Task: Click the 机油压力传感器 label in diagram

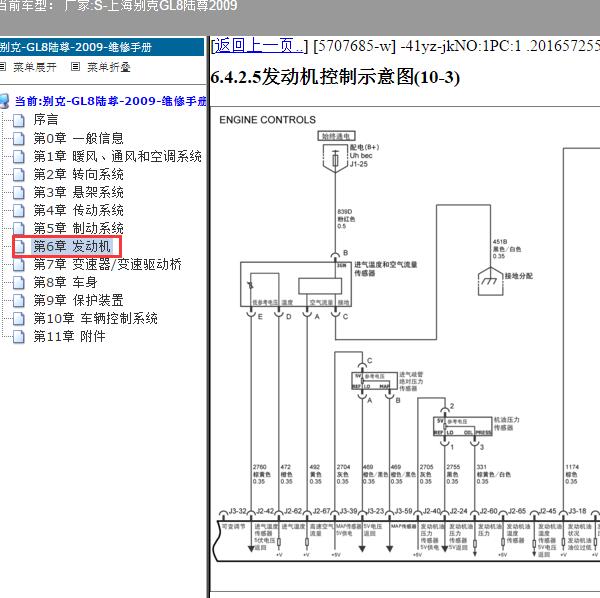Action: tap(507, 424)
